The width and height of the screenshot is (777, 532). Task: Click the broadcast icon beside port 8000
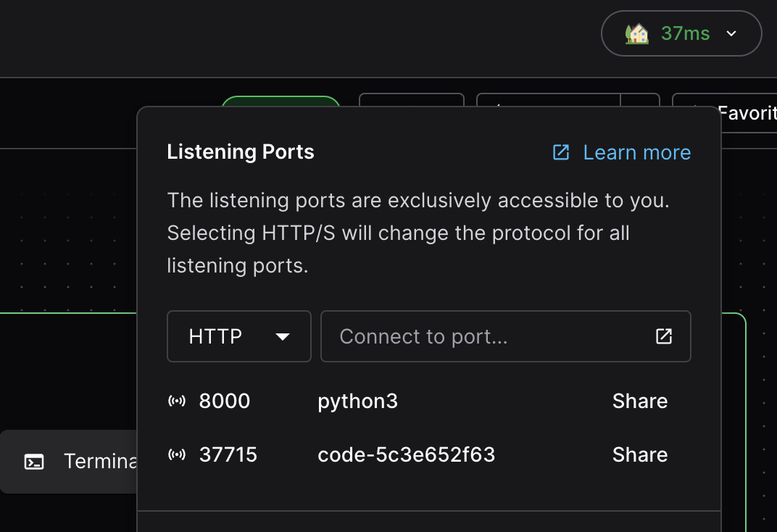[177, 400]
